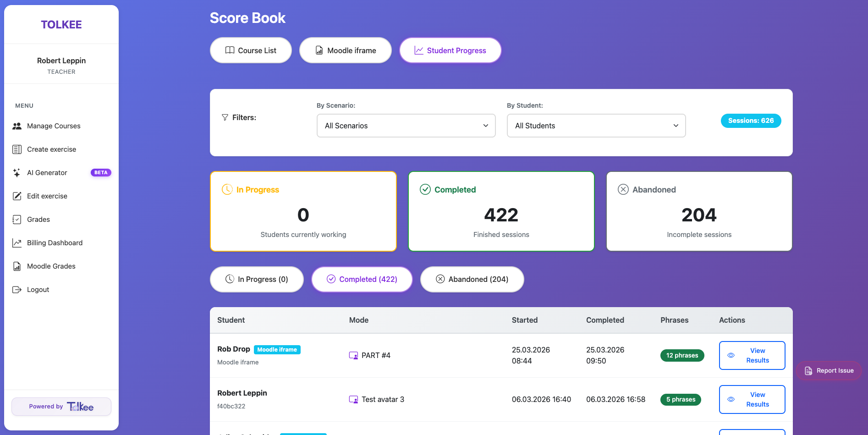
Task: Open the Course List tab
Action: tap(251, 50)
